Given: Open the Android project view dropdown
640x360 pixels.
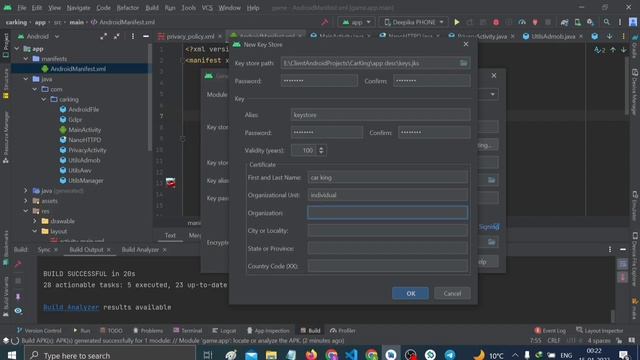Looking at the screenshot, I should click(38, 36).
